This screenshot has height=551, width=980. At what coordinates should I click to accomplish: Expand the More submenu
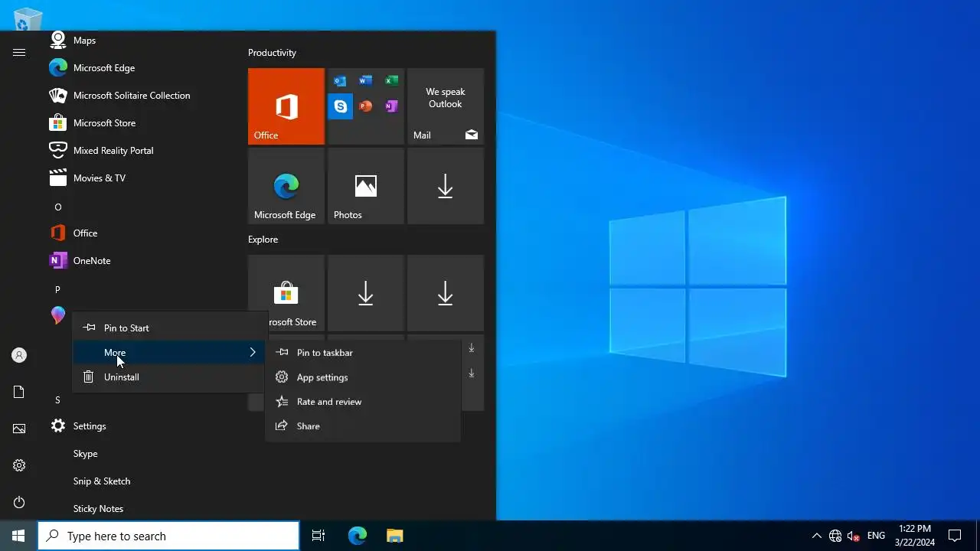pyautogui.click(x=168, y=353)
